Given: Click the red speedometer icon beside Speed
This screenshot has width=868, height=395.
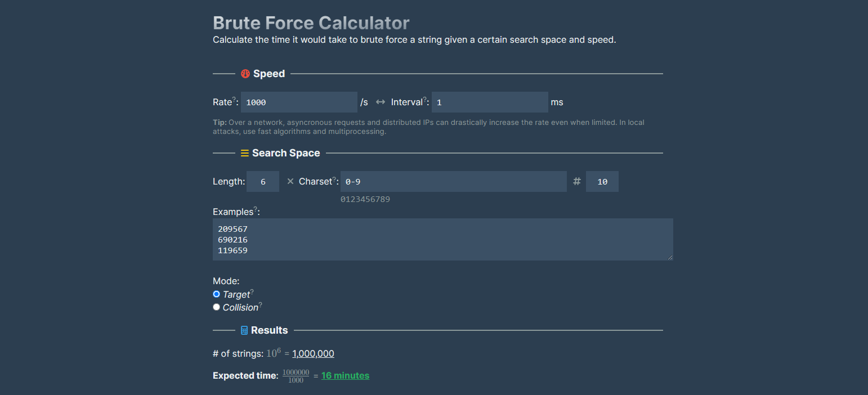Looking at the screenshot, I should click(x=244, y=73).
